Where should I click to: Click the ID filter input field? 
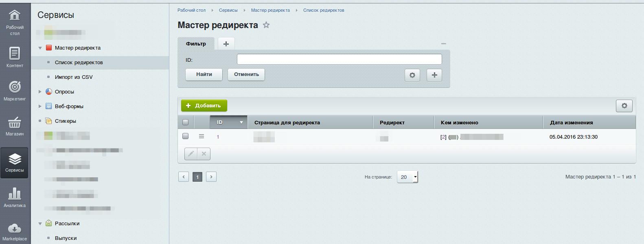click(x=339, y=59)
